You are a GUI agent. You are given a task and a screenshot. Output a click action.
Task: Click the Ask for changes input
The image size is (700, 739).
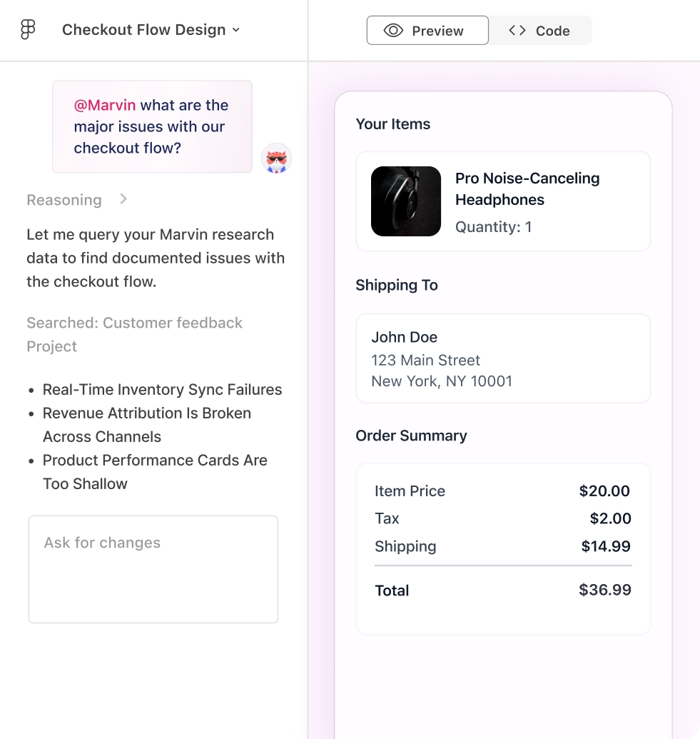(x=153, y=569)
